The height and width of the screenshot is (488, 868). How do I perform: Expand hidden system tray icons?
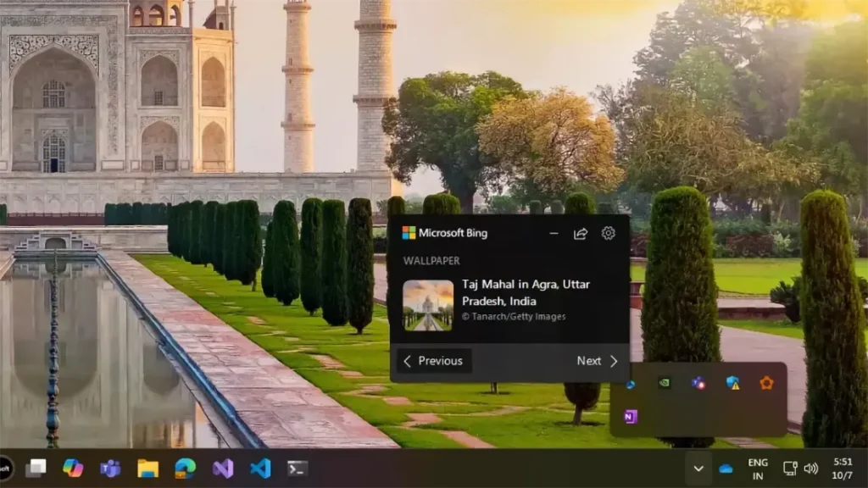coord(698,468)
